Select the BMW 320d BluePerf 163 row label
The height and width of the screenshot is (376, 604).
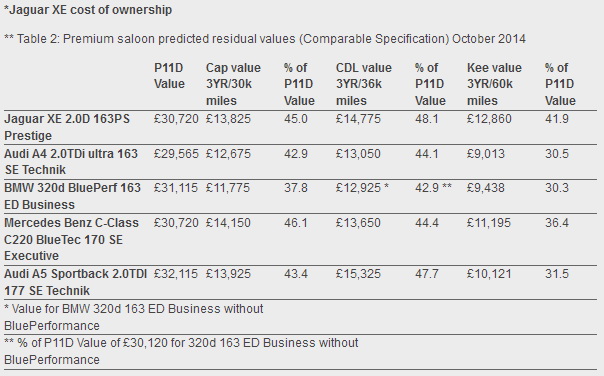pyautogui.click(x=72, y=196)
